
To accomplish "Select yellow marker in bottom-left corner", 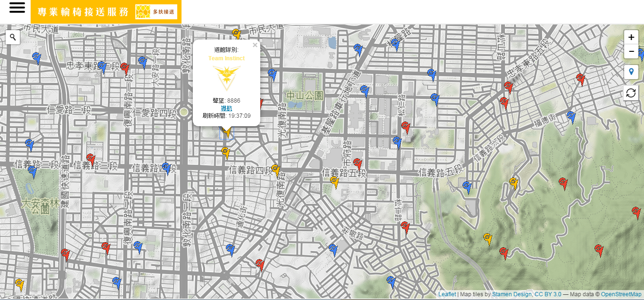I will tap(19, 284).
